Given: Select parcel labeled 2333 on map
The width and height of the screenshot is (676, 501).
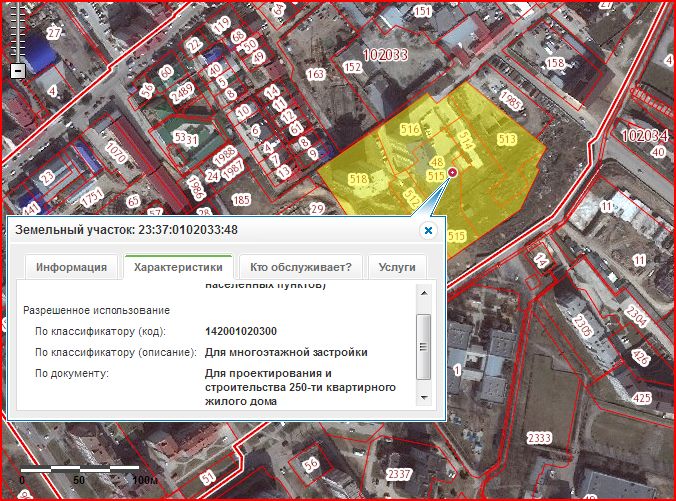Looking at the screenshot, I should (539, 438).
